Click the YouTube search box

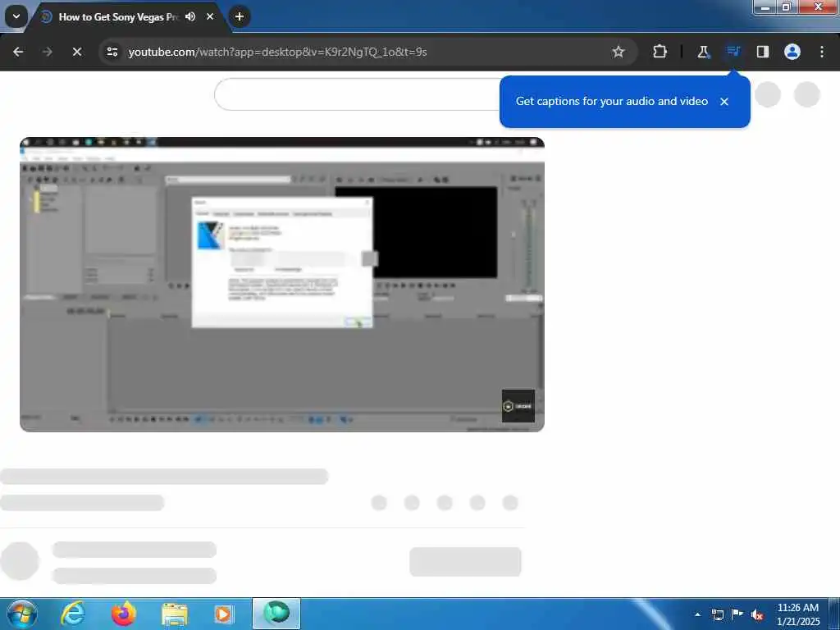point(358,94)
